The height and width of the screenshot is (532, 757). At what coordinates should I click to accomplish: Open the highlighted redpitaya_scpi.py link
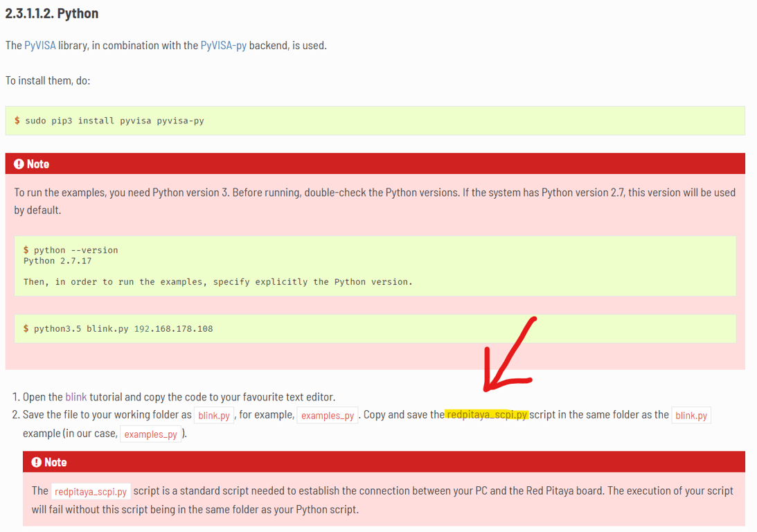487,415
